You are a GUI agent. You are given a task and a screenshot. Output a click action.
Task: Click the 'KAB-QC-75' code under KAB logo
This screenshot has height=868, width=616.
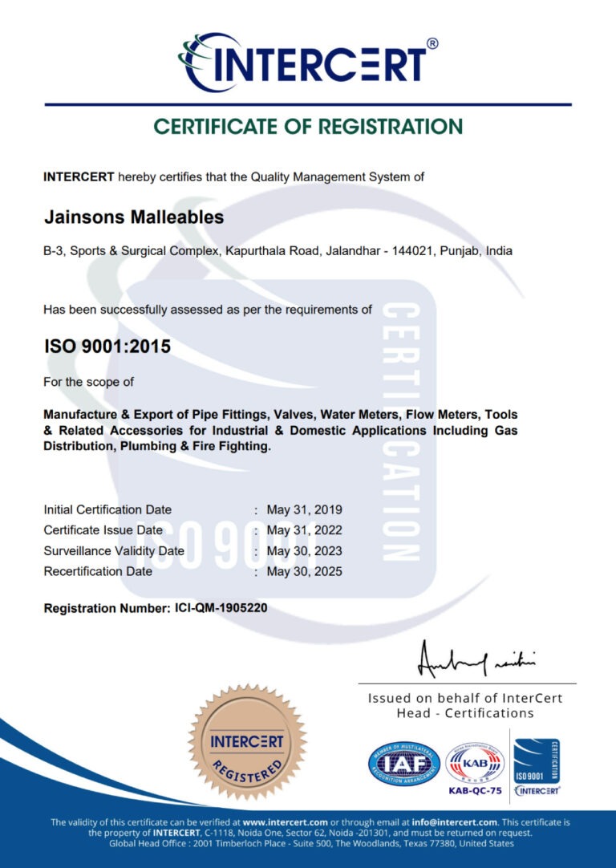click(x=476, y=790)
